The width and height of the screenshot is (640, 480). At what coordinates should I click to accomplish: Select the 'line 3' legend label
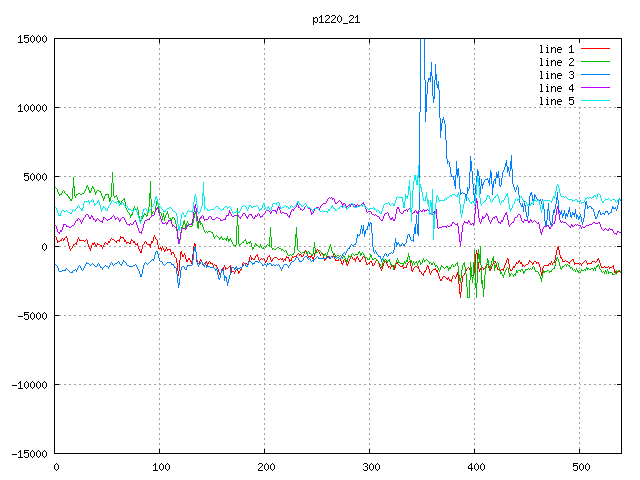pyautogui.click(x=556, y=75)
